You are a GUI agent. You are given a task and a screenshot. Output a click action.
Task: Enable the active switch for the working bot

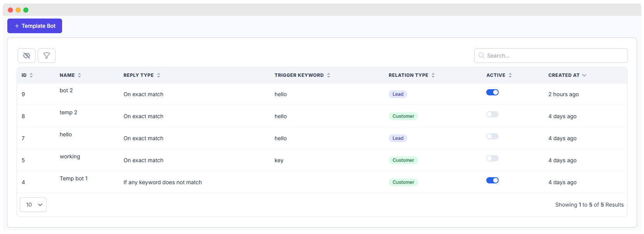[492, 158]
